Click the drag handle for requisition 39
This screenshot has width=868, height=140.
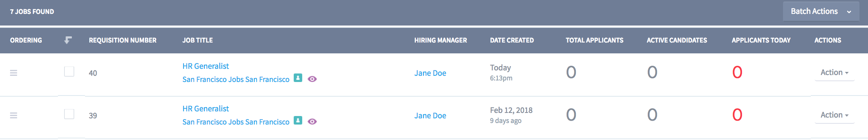coord(14,115)
